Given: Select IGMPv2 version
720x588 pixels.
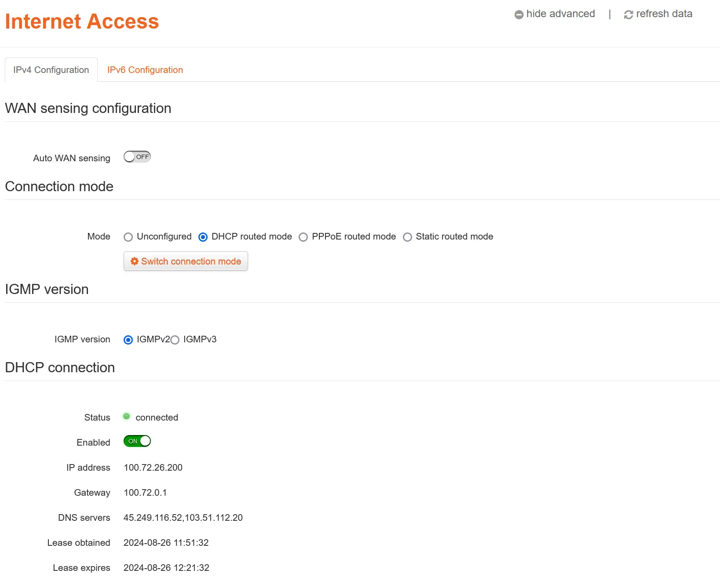Looking at the screenshot, I should 128,340.
